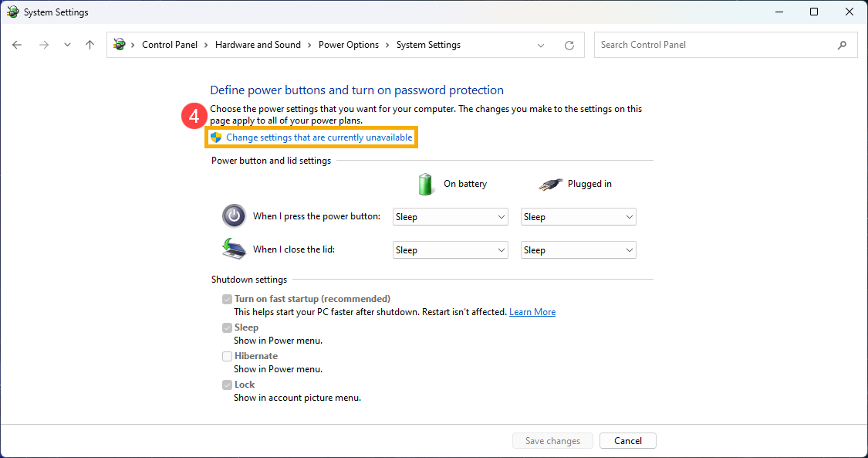Toggle the Lock checkbox
868x458 pixels.
[227, 385]
